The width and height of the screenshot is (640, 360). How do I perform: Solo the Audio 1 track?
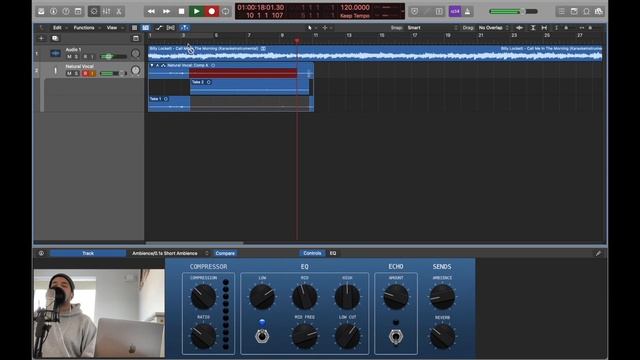click(x=76, y=56)
